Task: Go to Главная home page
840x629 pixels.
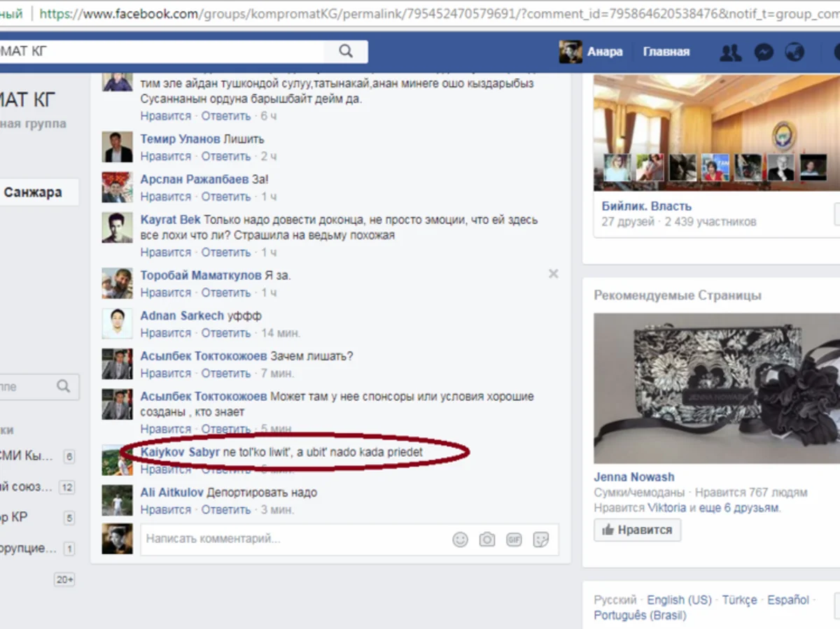Action: point(666,52)
